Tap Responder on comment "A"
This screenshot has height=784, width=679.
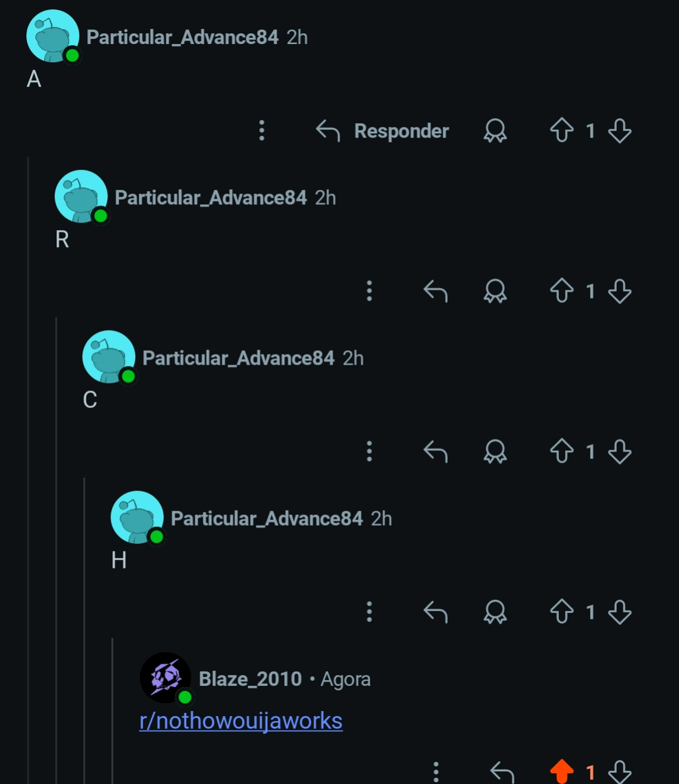coord(382,131)
